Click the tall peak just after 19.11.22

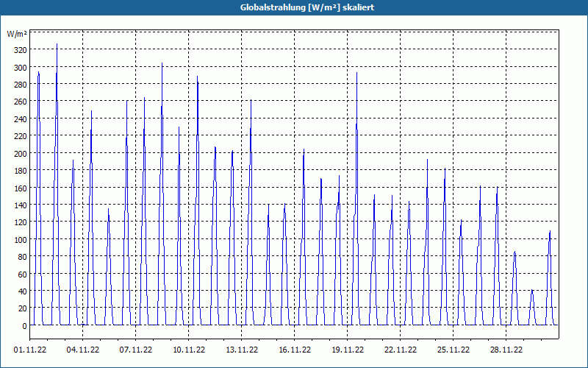point(356,73)
